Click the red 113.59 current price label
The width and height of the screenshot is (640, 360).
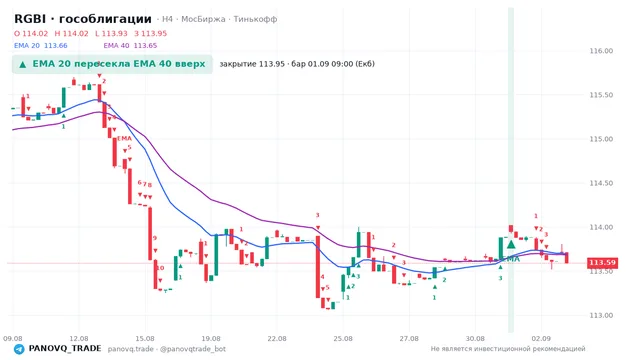[x=602, y=263]
